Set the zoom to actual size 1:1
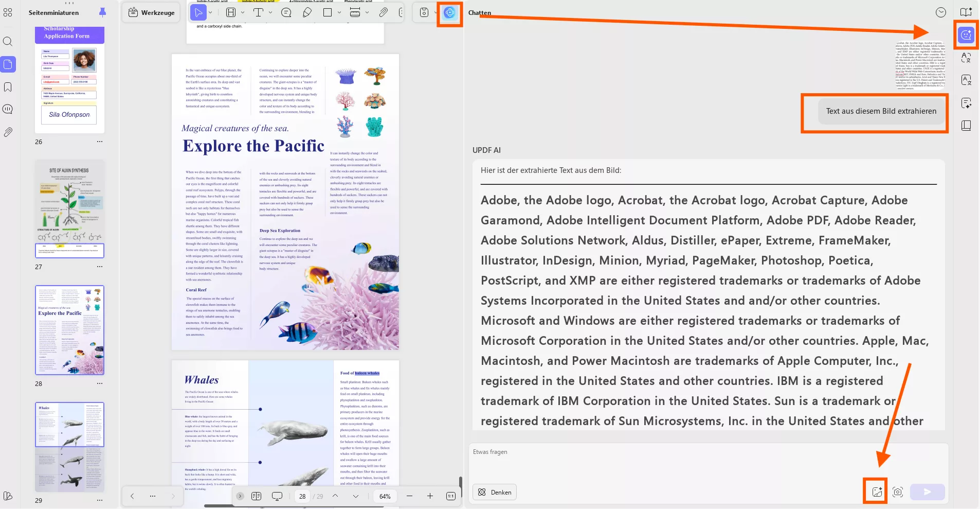The width and height of the screenshot is (980, 509). [451, 496]
